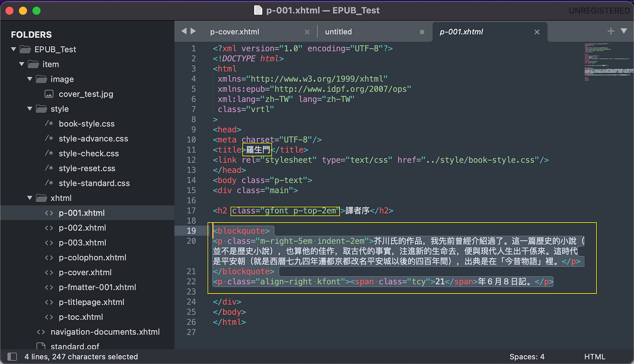The width and height of the screenshot is (634, 364).
Task: Collapse the image folder arrow
Action: (30, 79)
